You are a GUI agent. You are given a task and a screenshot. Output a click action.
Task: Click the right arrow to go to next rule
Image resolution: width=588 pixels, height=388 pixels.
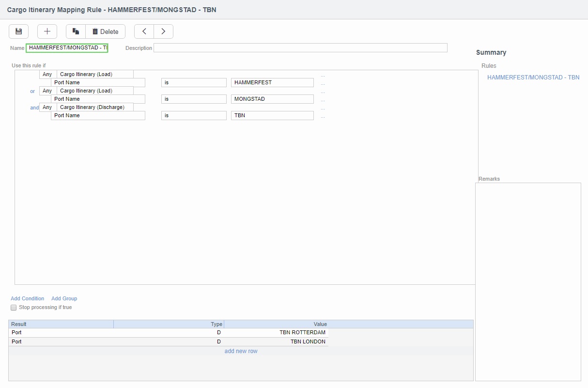[x=163, y=31]
